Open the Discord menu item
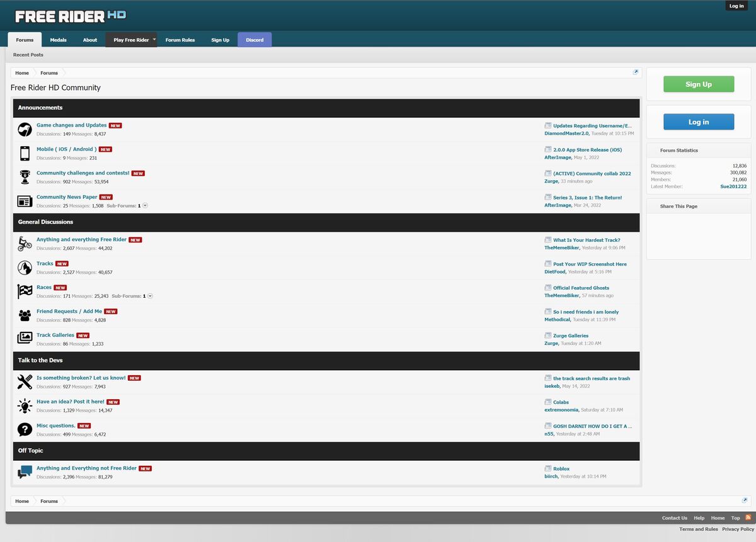This screenshot has width=756, height=542. tap(254, 39)
